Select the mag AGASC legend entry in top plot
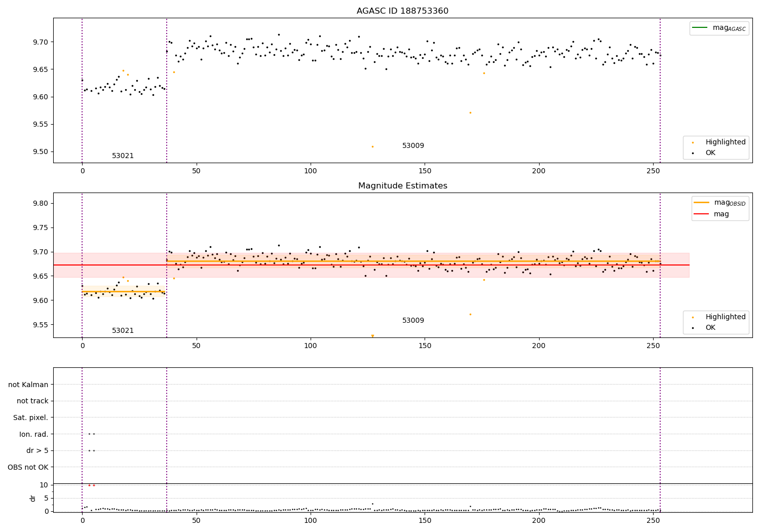The image size is (760, 532). (x=719, y=28)
